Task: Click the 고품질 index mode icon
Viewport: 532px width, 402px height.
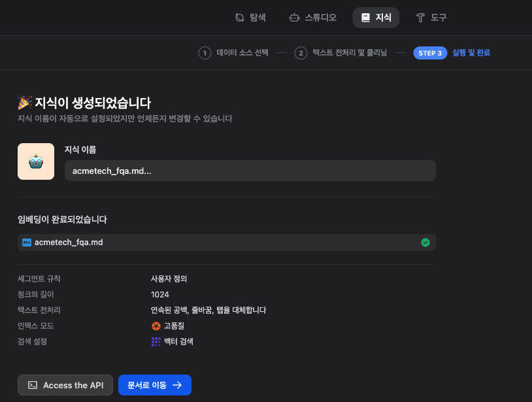Action: [156, 326]
